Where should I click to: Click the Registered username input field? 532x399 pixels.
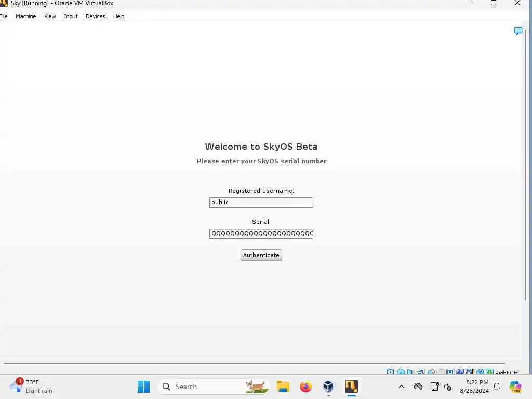pyautogui.click(x=261, y=203)
